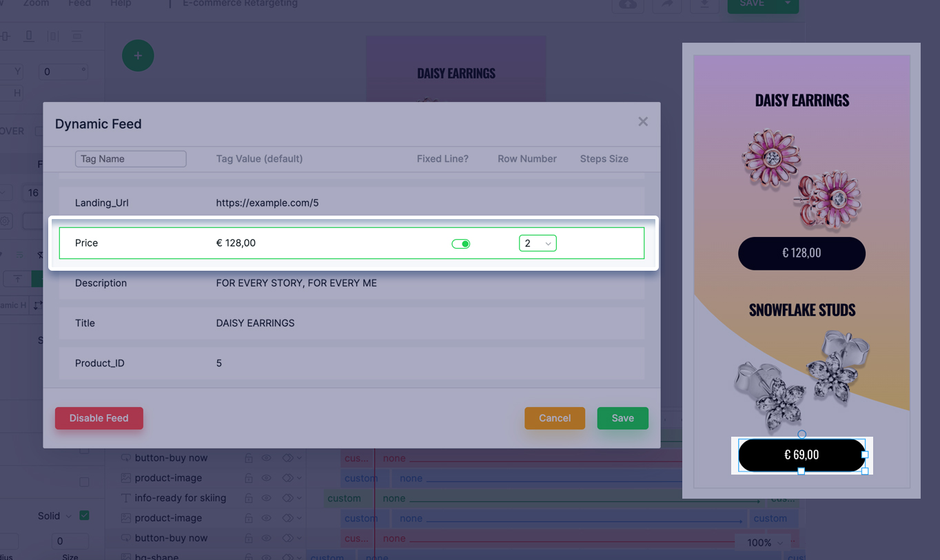Image resolution: width=940 pixels, height=560 pixels.
Task: Open the 100% timeline zoom dropdown
Action: 764,543
